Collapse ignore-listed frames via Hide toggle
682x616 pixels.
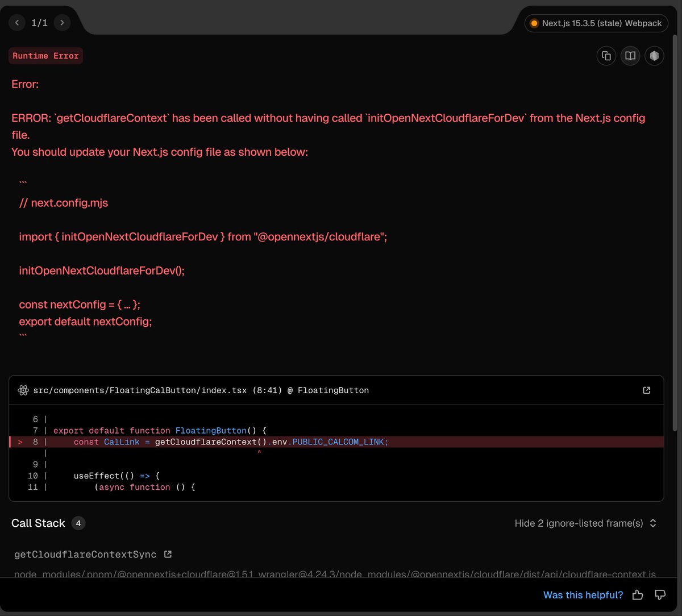[585, 523]
